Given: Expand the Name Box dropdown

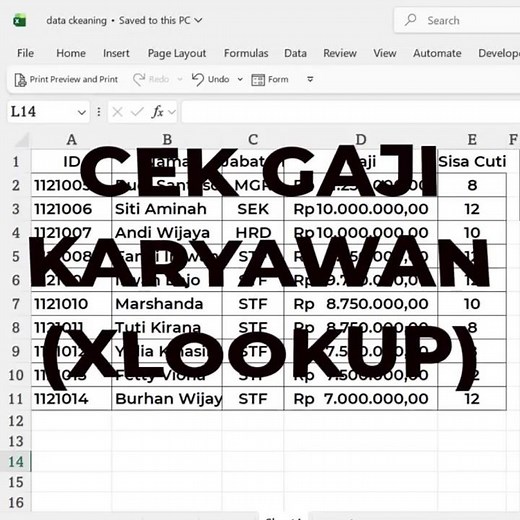Looking at the screenshot, I should pyautogui.click(x=82, y=112).
